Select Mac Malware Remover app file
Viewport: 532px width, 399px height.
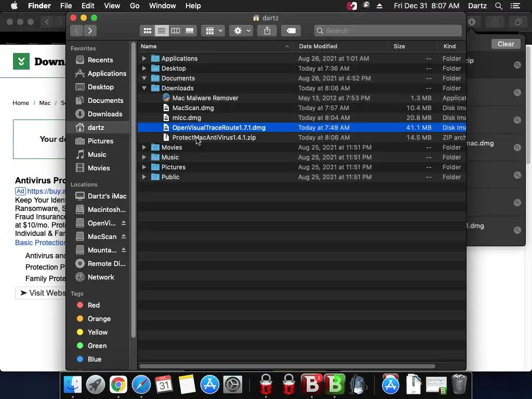pyautogui.click(x=302, y=98)
